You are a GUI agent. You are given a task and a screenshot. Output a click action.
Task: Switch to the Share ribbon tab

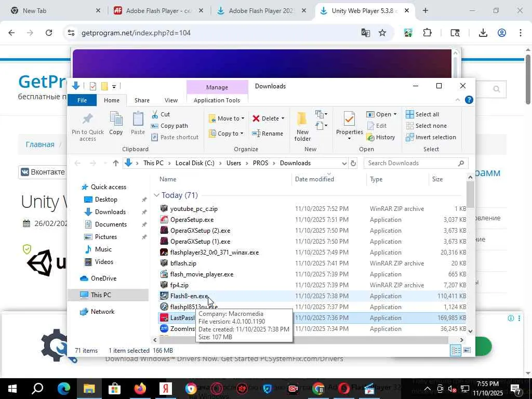click(x=142, y=100)
